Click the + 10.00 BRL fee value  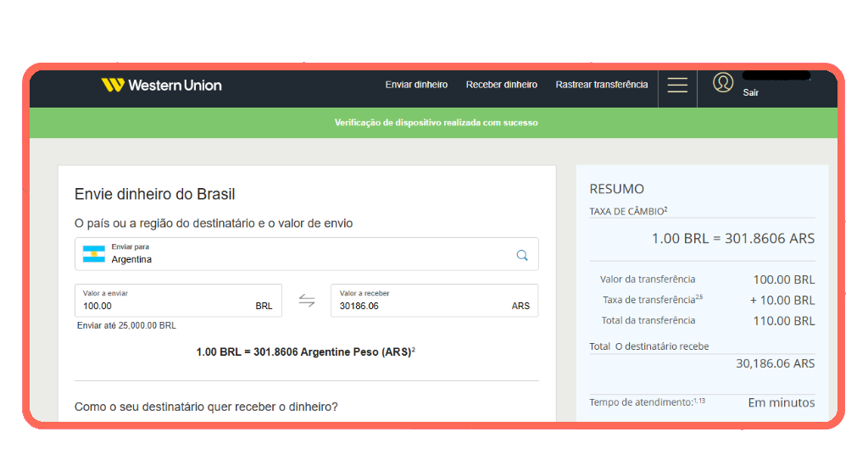[x=782, y=301]
